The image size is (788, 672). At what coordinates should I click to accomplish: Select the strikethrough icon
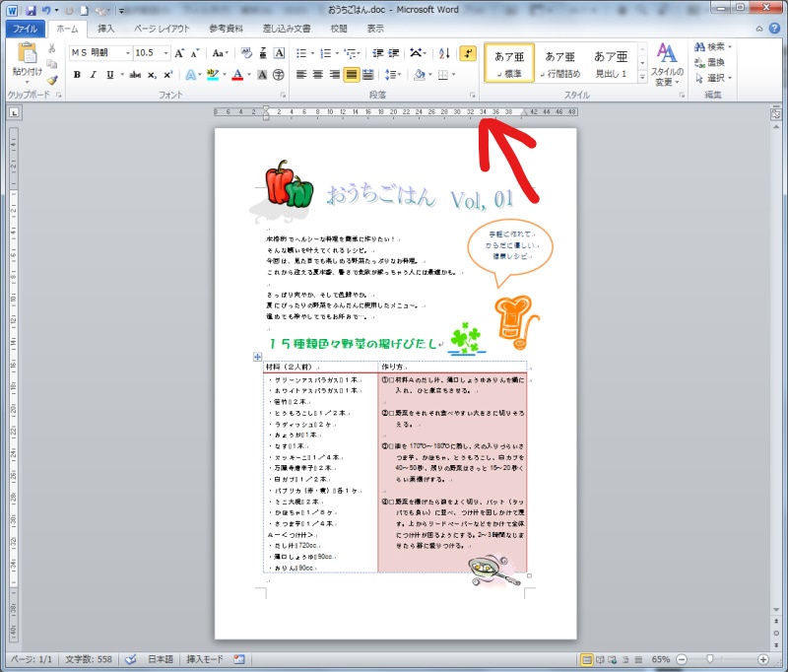[x=137, y=75]
